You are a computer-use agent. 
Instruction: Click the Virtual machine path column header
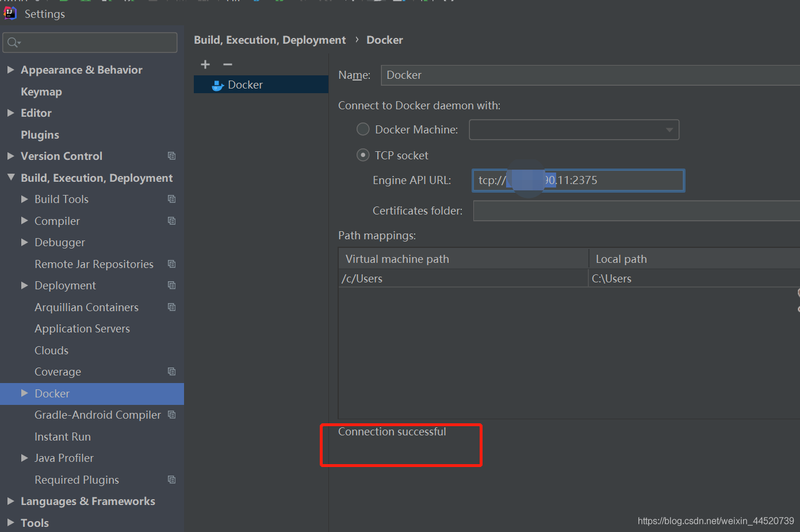coord(464,259)
